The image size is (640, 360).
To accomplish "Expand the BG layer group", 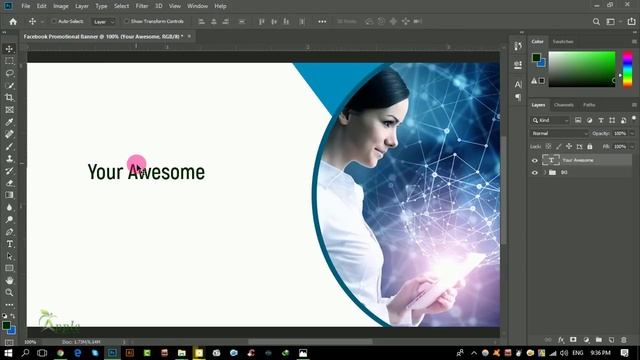I will tap(544, 173).
